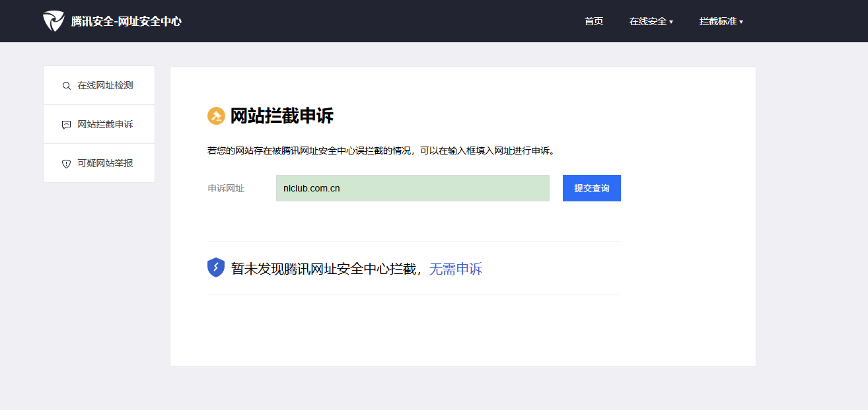Open 在线网址检测 in the sidebar
Viewport: 868px width, 410px height.
coord(105,86)
